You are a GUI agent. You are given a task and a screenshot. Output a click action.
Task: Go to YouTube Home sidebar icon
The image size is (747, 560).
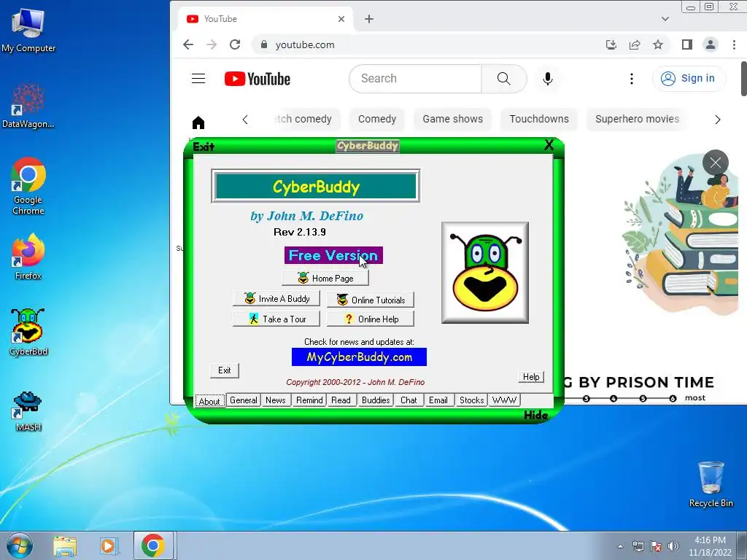[198, 122]
